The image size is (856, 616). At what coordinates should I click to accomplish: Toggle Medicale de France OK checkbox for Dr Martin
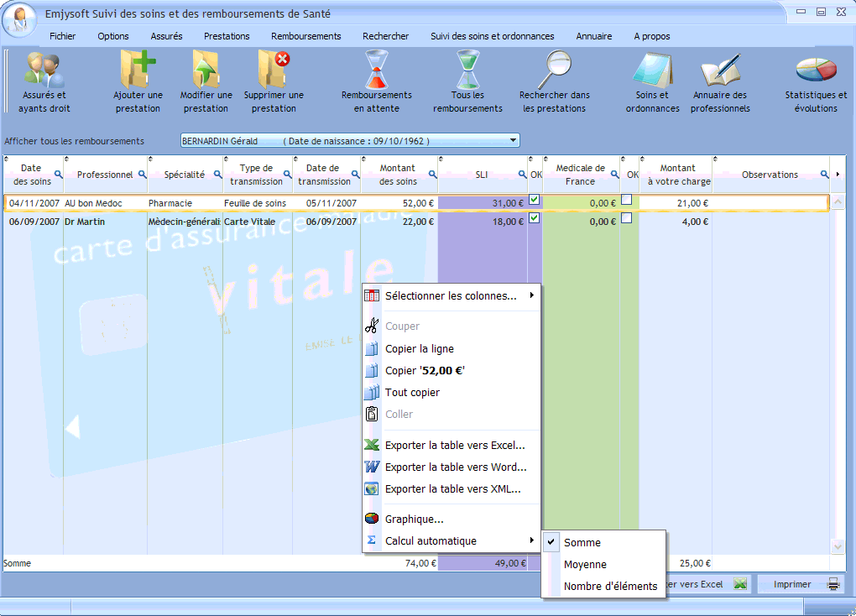tap(627, 218)
